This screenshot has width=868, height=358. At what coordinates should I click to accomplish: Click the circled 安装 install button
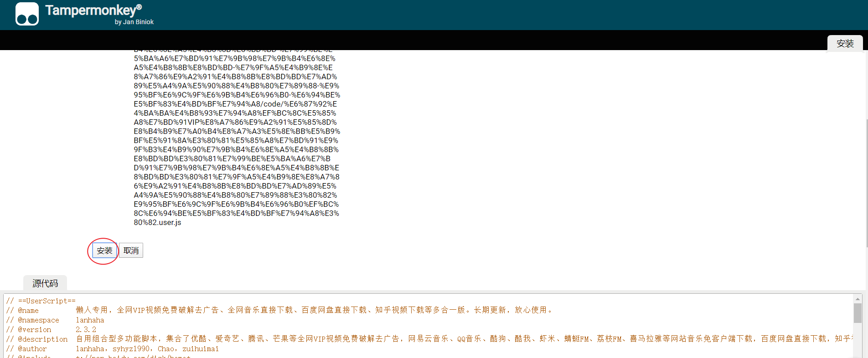point(104,251)
